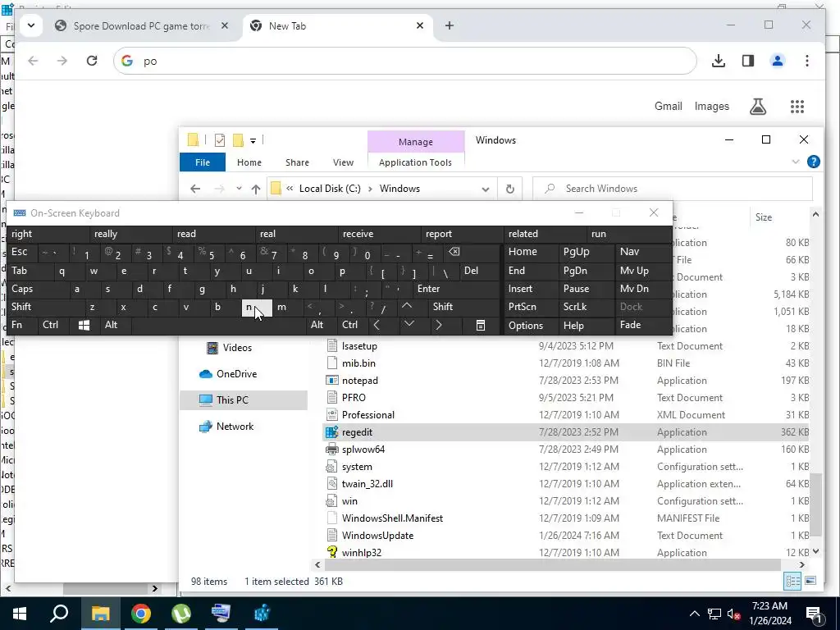Screen dimensions: 840x630
Task: Refresh the Windows folder view
Action: [x=510, y=189]
